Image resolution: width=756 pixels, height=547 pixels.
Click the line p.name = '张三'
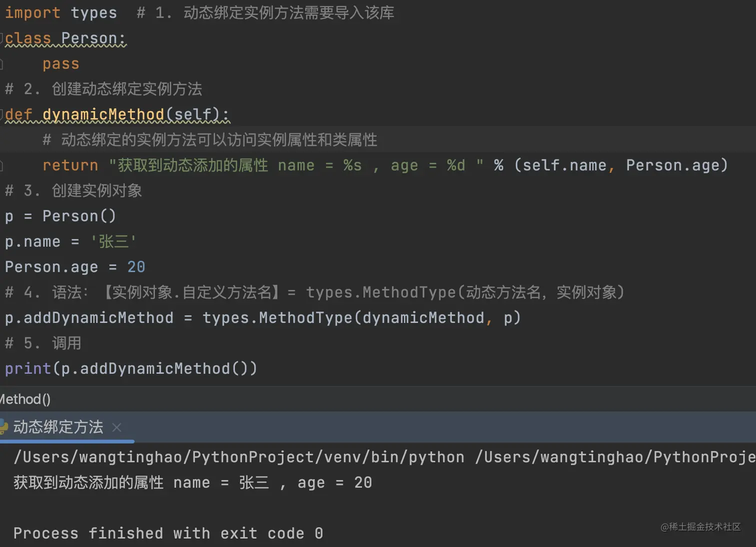pyautogui.click(x=70, y=241)
